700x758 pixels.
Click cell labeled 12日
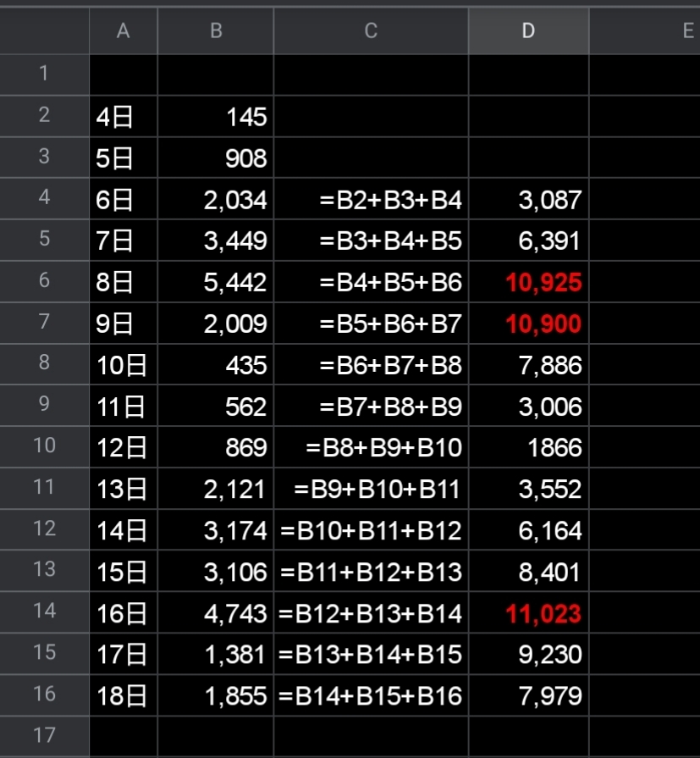124,447
